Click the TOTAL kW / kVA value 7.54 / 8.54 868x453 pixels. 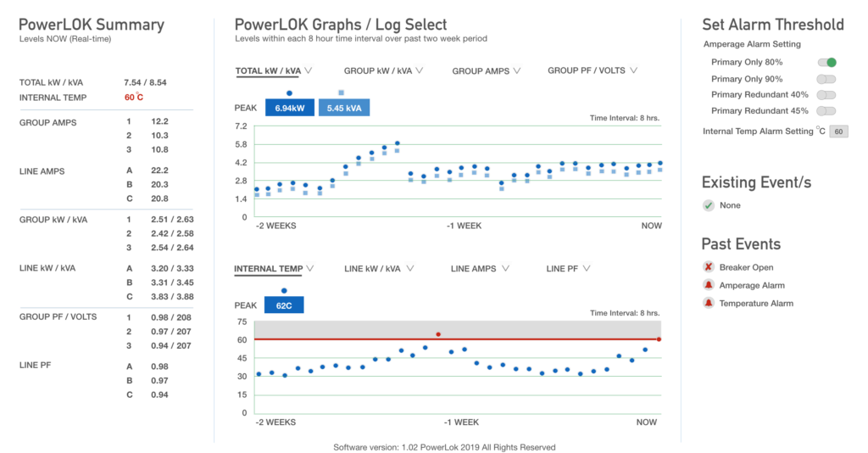pyautogui.click(x=145, y=82)
